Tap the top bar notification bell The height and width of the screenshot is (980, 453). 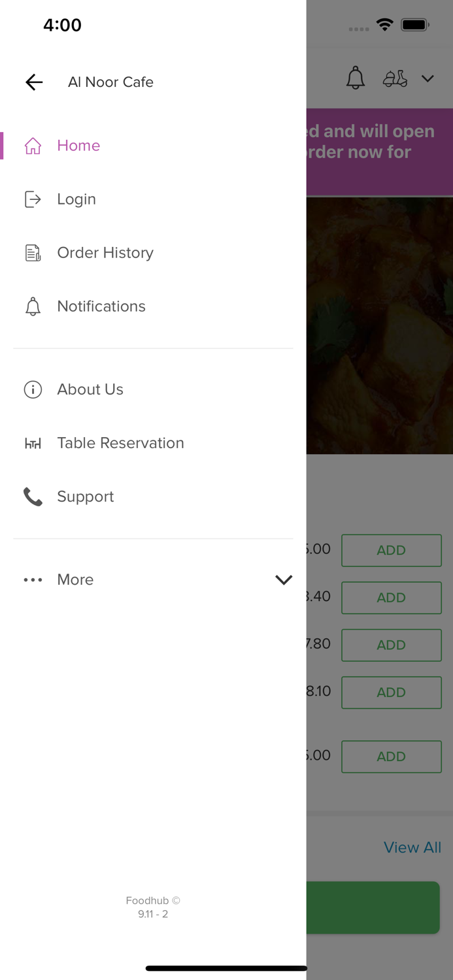pyautogui.click(x=356, y=78)
